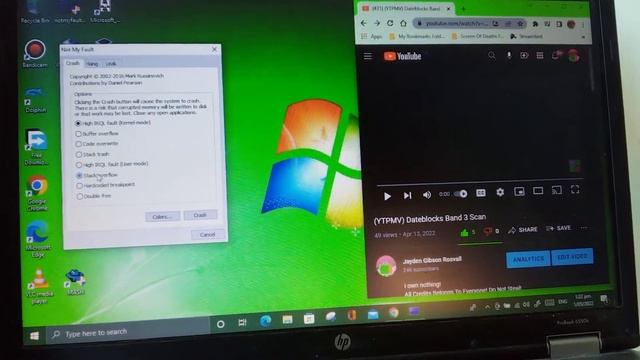640x360 pixels.
Task: Open video settings gear
Action: [500, 192]
